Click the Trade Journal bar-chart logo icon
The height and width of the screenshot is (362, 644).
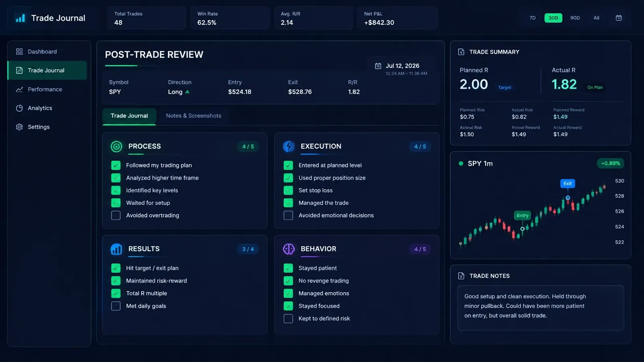pyautogui.click(x=20, y=18)
